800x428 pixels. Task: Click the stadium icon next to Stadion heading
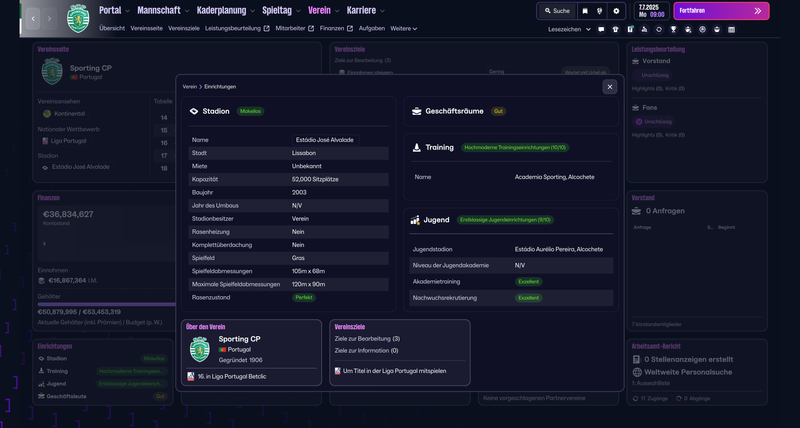194,111
